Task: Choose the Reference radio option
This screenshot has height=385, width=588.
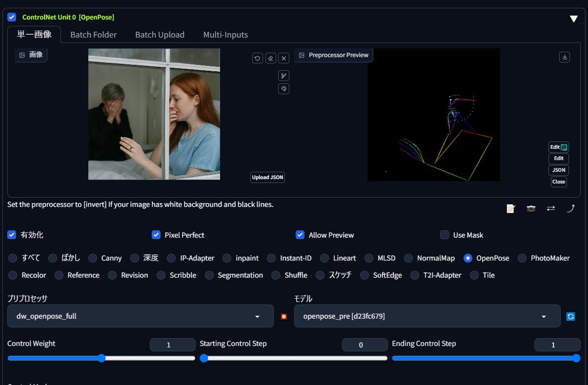Action: pos(59,275)
